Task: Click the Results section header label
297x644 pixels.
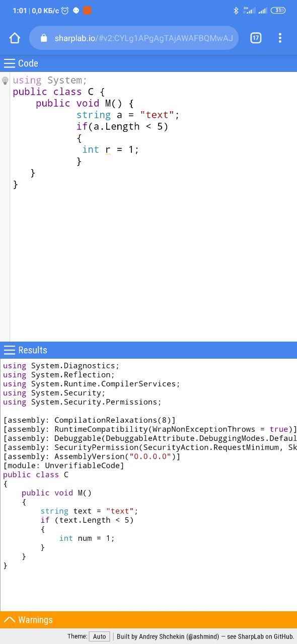Action: (x=33, y=350)
